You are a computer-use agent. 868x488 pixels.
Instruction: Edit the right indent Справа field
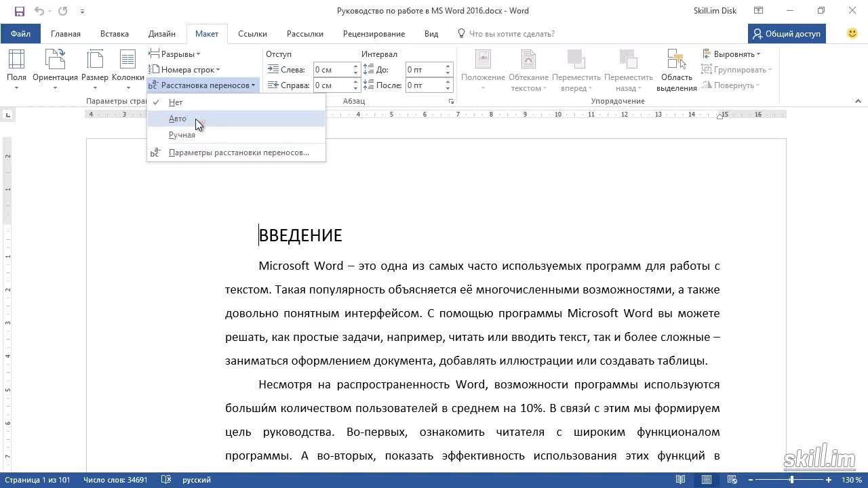tap(332, 85)
